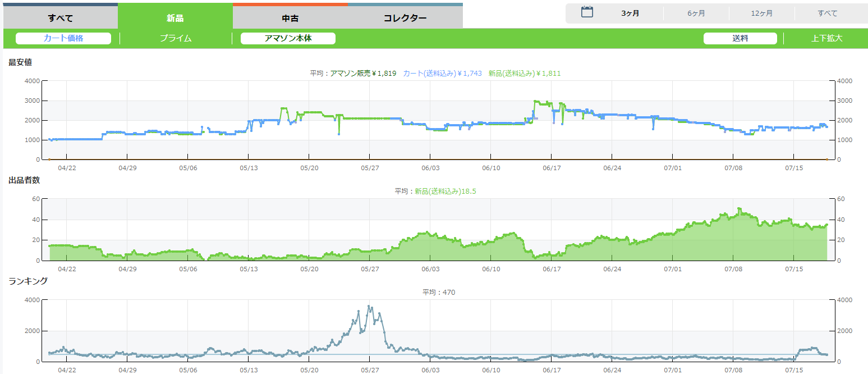The height and width of the screenshot is (374, 868).
Task: Select the すべて time range option
Action: (828, 13)
